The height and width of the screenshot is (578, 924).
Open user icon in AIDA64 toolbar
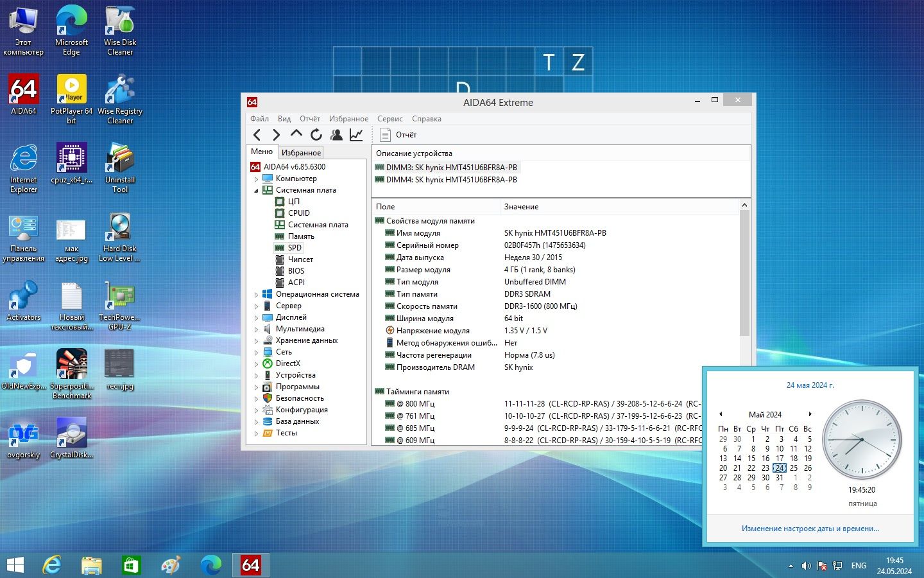[336, 135]
